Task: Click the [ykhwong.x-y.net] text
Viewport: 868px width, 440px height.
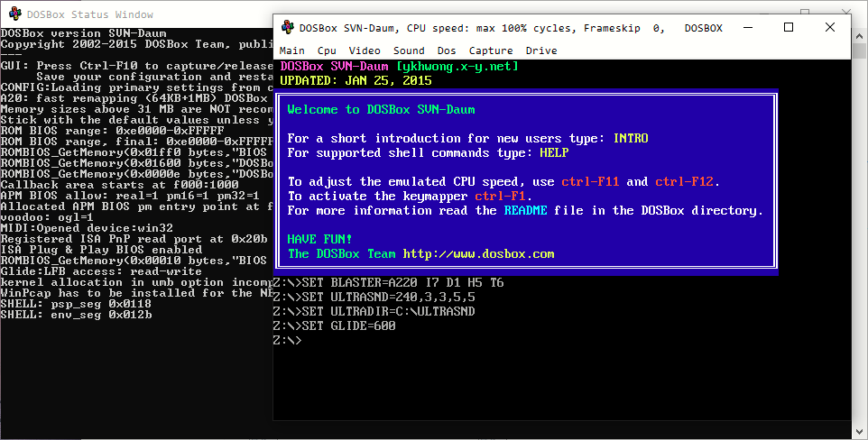Action: (x=457, y=67)
